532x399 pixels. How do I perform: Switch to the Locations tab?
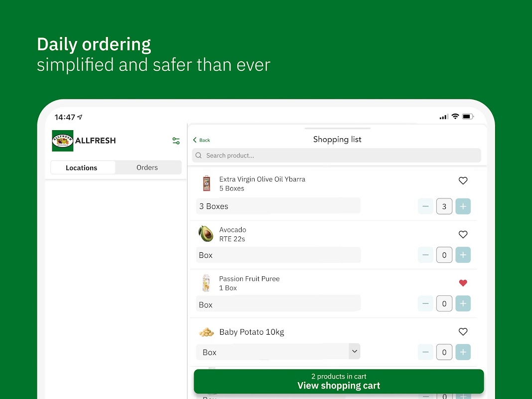83,168
